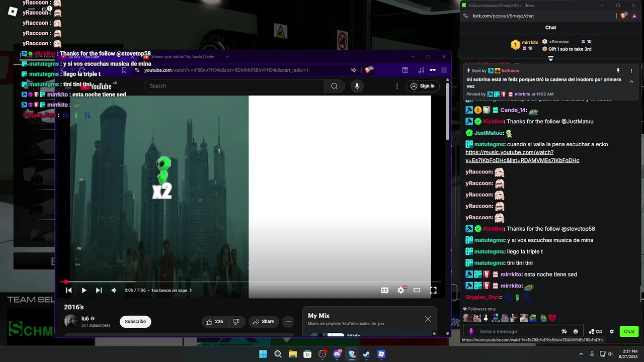Open Brave main hamburger menu
644x362 pixels.
444,70
